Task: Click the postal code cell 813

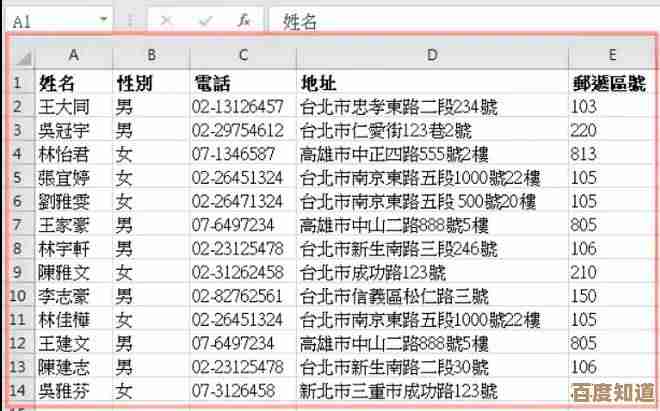Action: click(612, 153)
